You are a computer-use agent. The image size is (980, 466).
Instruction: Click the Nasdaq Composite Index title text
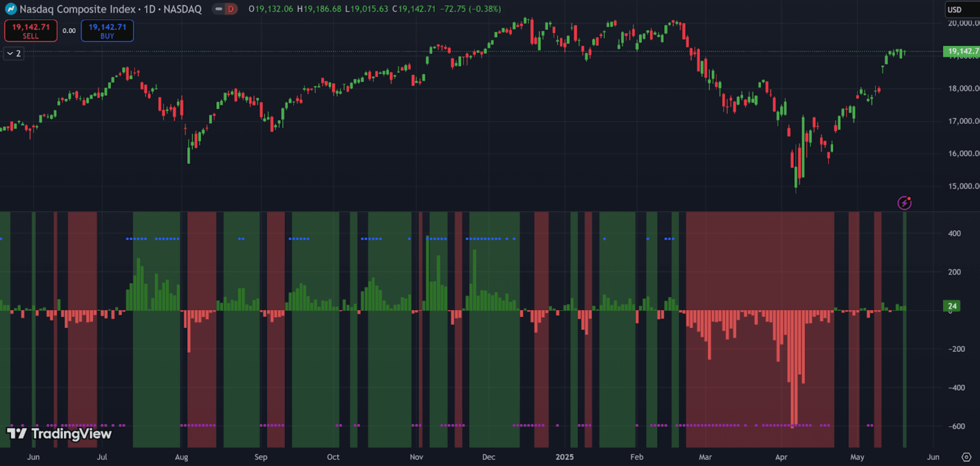pos(77,9)
